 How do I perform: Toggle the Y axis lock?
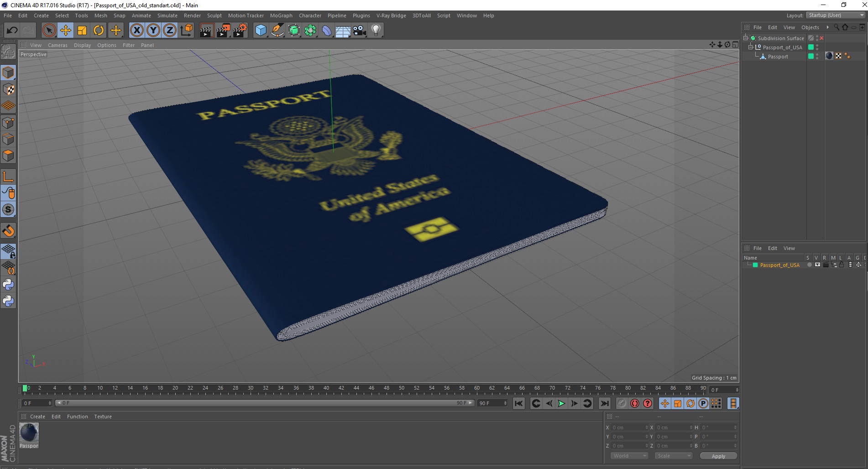(153, 31)
